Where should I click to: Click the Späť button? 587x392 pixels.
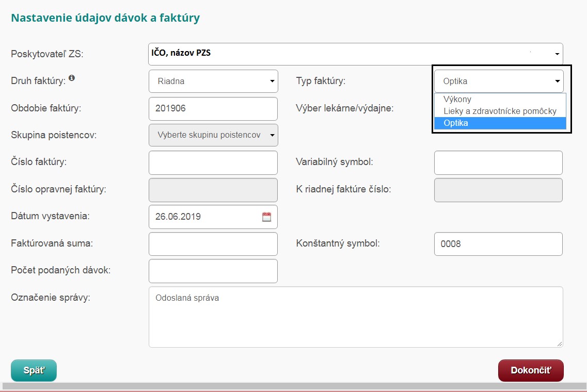pyautogui.click(x=34, y=370)
